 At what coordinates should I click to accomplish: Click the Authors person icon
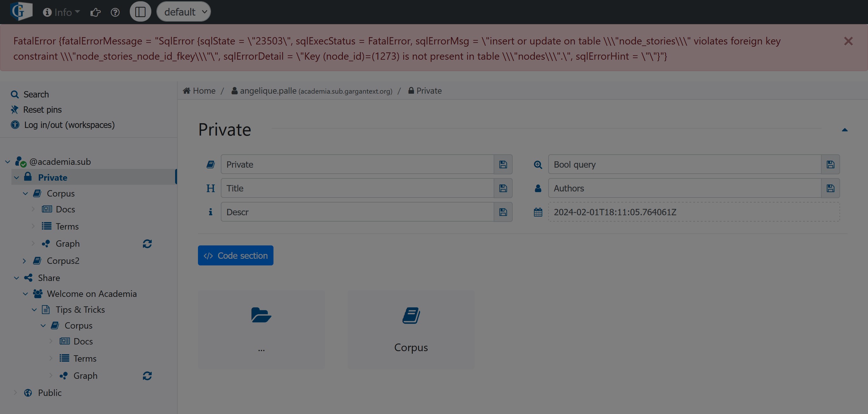[x=538, y=188]
